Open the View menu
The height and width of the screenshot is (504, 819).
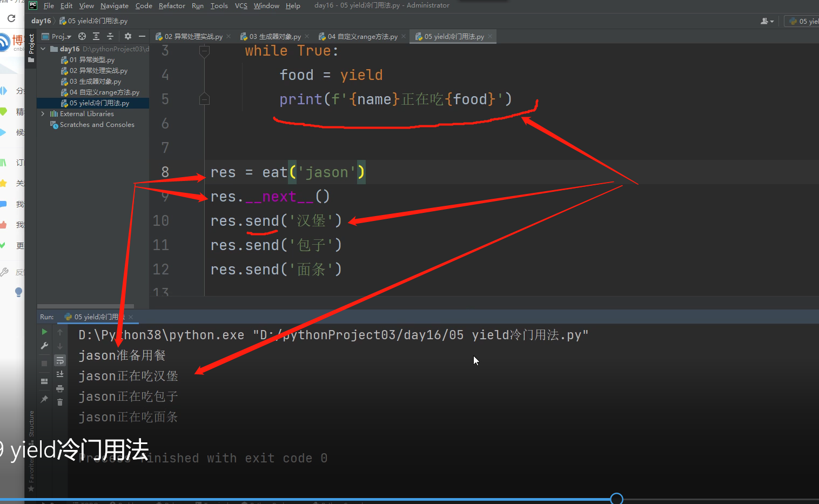(x=86, y=5)
